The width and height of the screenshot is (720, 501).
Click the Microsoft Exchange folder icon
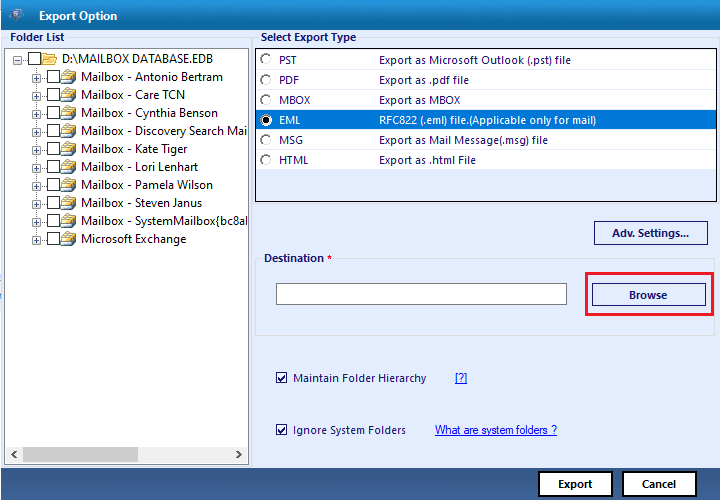pos(68,239)
